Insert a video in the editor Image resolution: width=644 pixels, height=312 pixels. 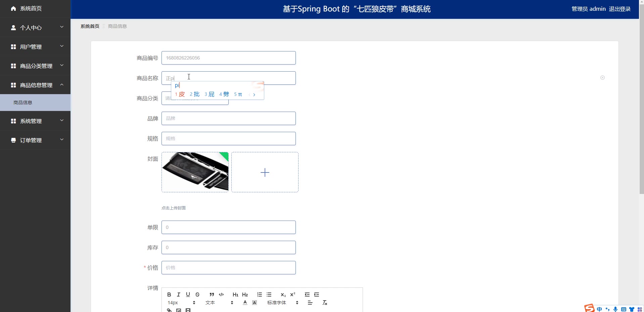click(x=188, y=310)
